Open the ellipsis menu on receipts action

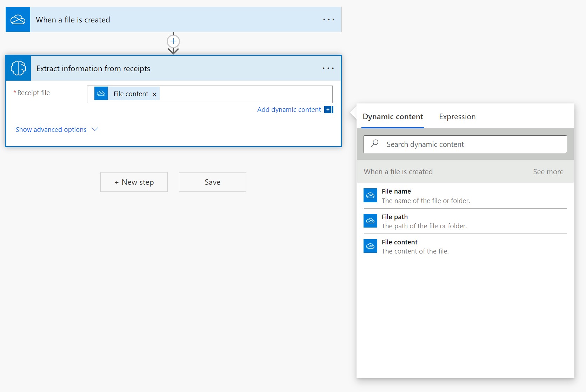(328, 68)
